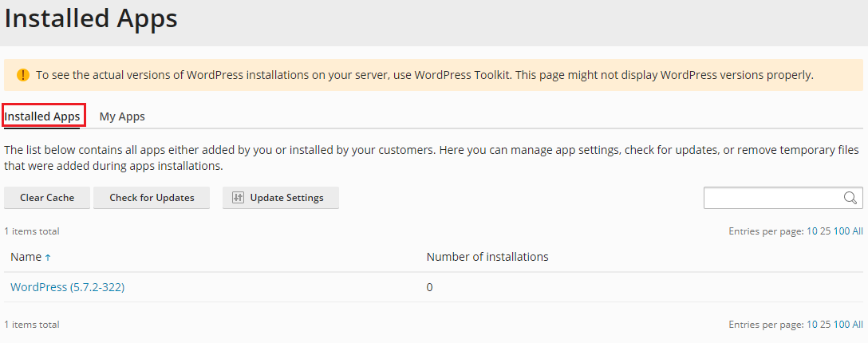This screenshot has width=868, height=343.
Task: Choose 25 entries per page below the table
Action: (x=826, y=325)
